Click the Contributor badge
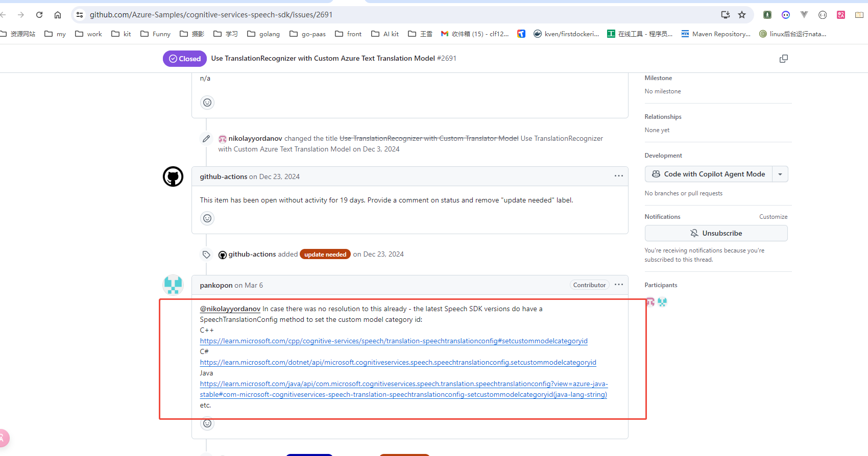868x456 pixels. tap(589, 285)
